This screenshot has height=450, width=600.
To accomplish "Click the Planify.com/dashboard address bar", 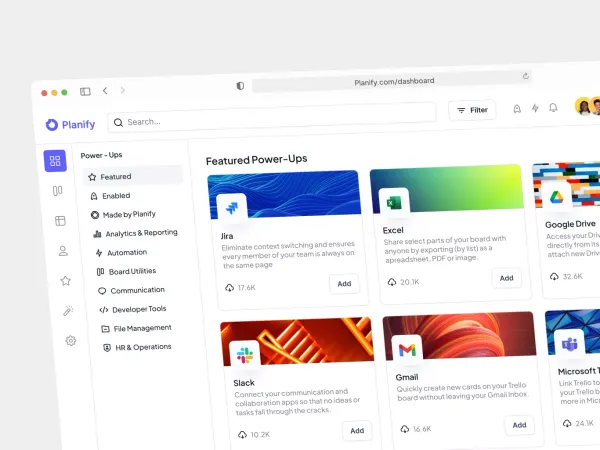I will [x=392, y=81].
